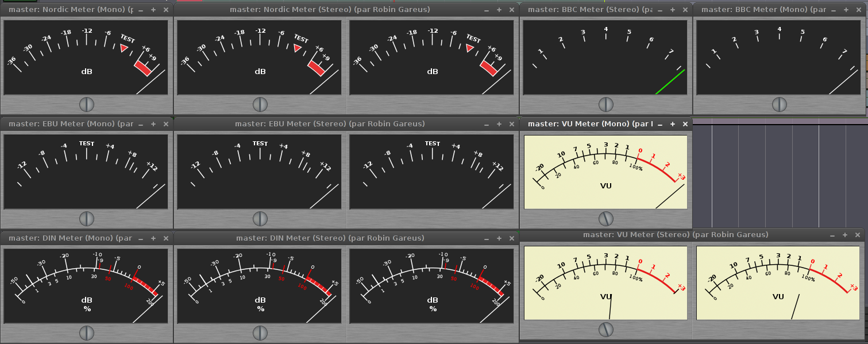This screenshot has height=344, width=868.
Task: Maximize the DIN Meter (Mono) window
Action: pyautogui.click(x=153, y=239)
